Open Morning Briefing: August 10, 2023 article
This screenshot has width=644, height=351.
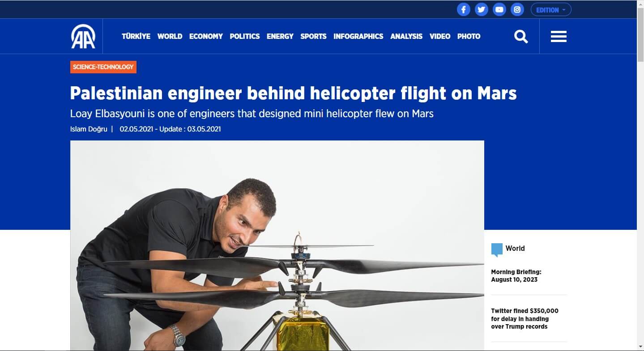(516, 276)
